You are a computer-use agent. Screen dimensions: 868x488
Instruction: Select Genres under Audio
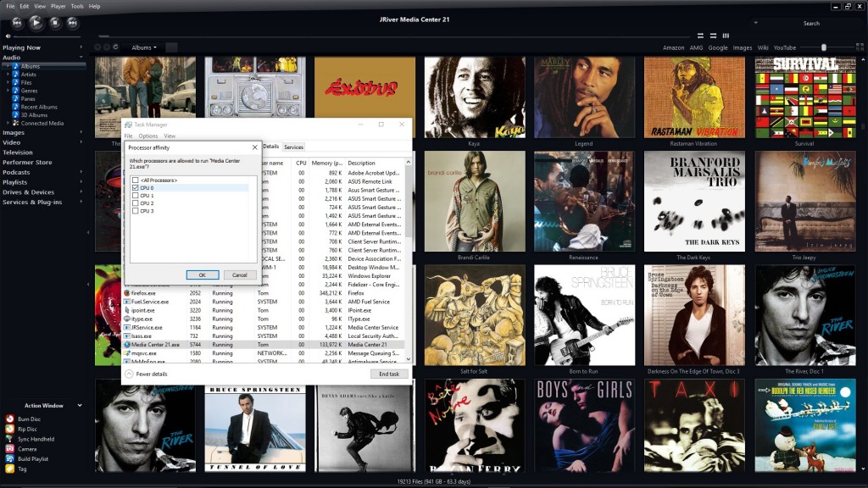click(x=29, y=91)
